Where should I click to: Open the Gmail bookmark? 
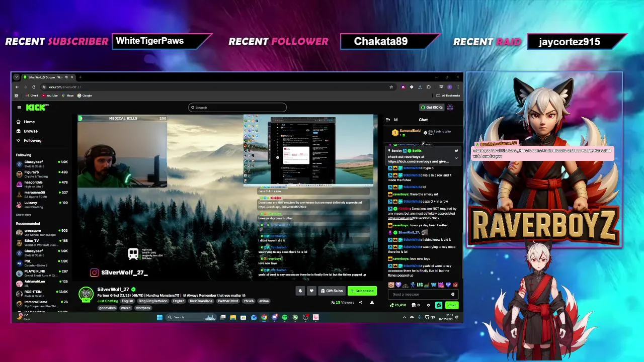[32, 96]
